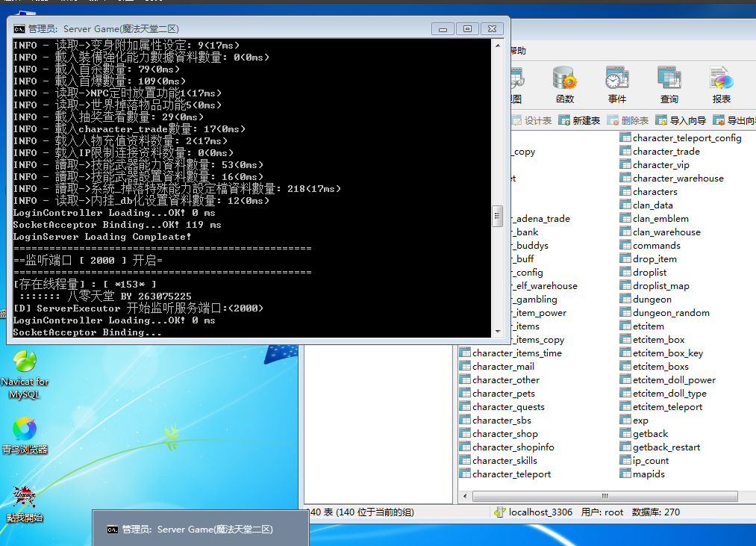
Task: Select the character_pets table
Action: (498, 394)
